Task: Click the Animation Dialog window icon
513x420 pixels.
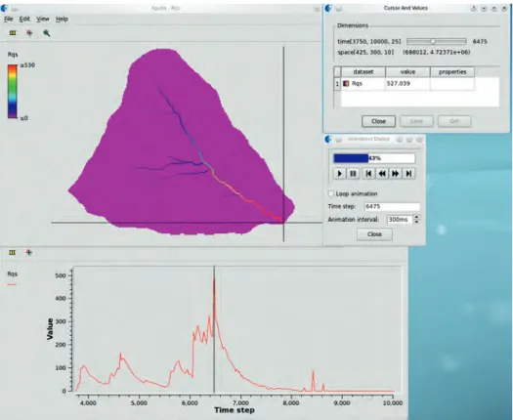Action: point(328,140)
